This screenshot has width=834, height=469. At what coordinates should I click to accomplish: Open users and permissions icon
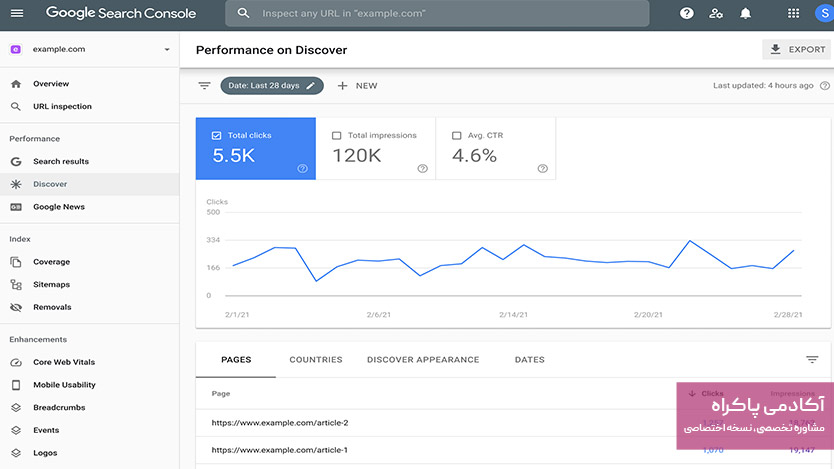coord(716,13)
